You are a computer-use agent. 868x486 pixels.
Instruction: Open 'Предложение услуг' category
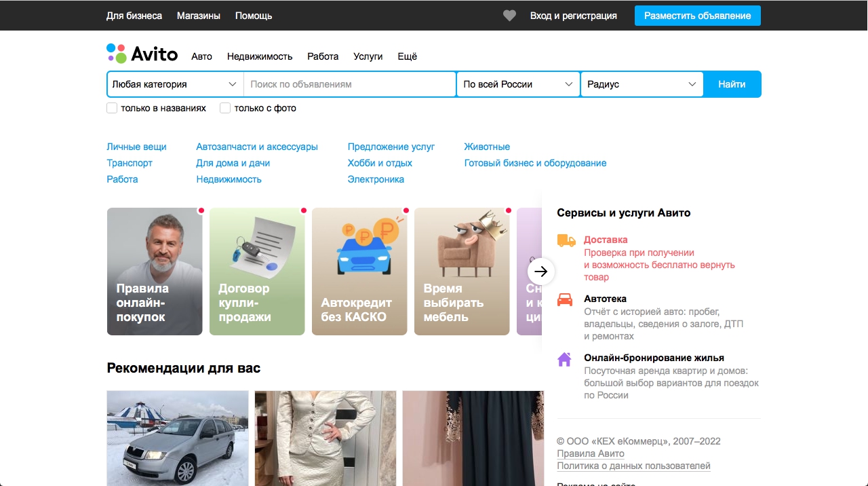pos(391,147)
